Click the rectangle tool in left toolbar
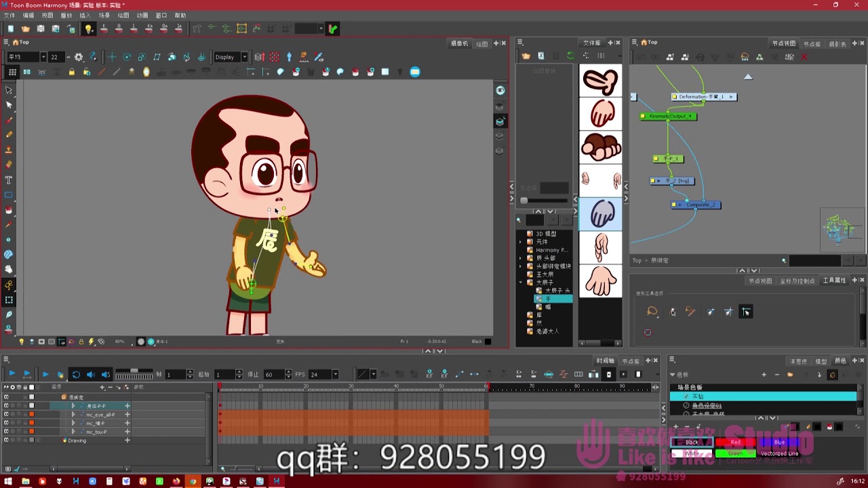This screenshot has width=868, height=488. (x=9, y=195)
